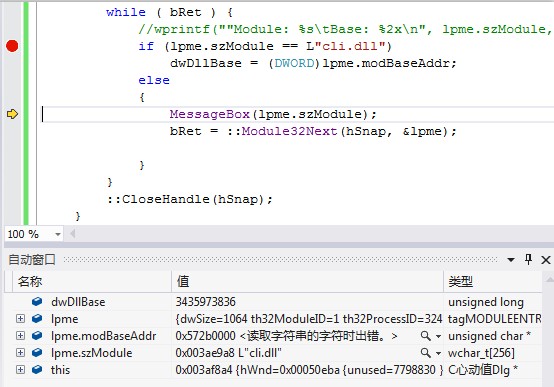Viewport: 554px width, 387px height.
Task: Click the tagMODULEENTR type cell
Action: coord(495,319)
